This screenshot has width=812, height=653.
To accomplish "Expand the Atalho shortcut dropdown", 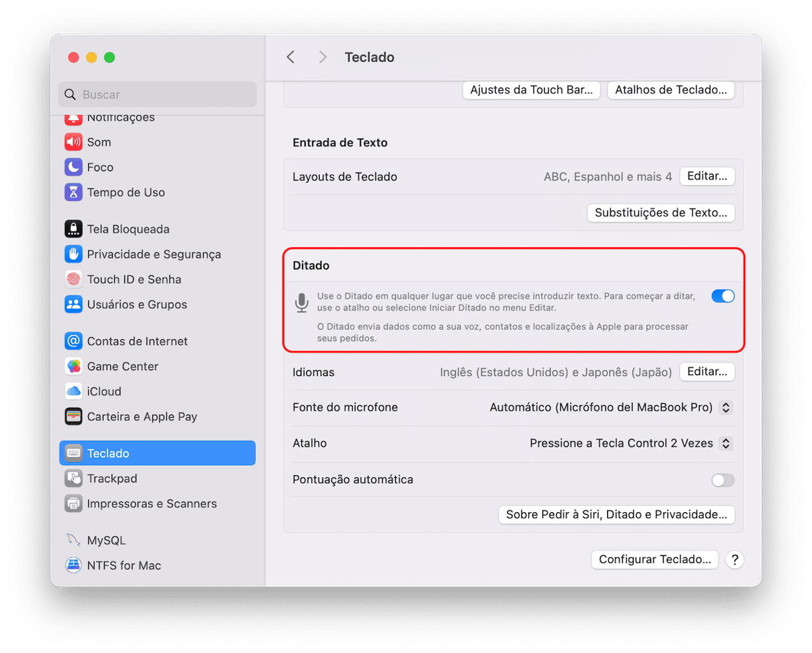I will pos(726,443).
